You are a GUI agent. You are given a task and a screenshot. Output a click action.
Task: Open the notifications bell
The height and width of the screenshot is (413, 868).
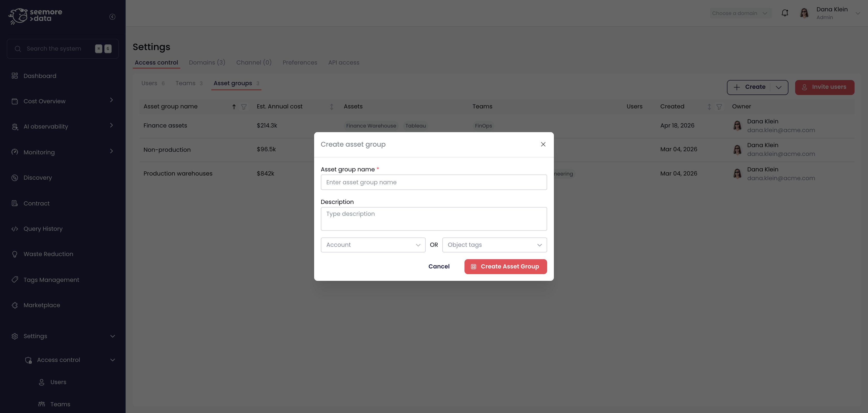(x=785, y=13)
